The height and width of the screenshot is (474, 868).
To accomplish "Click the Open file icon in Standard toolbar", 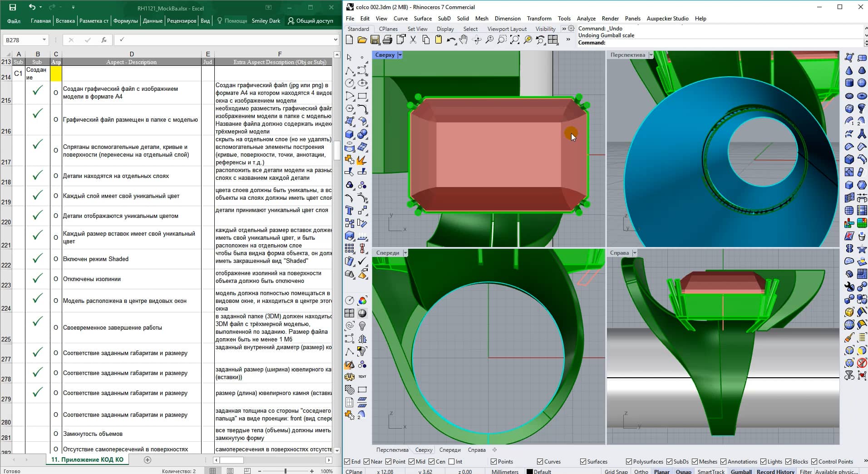I will tap(363, 40).
